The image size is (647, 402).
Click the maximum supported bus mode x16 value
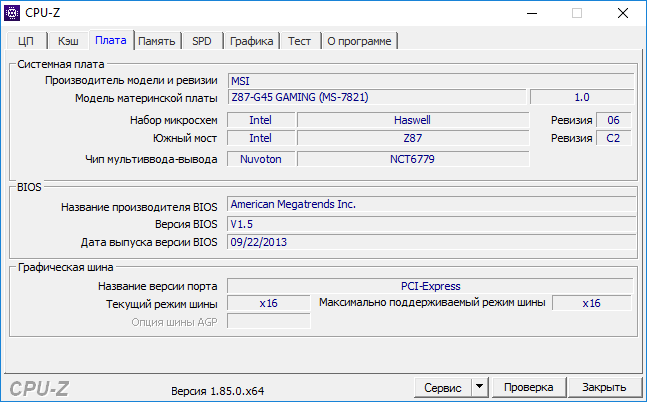(592, 303)
